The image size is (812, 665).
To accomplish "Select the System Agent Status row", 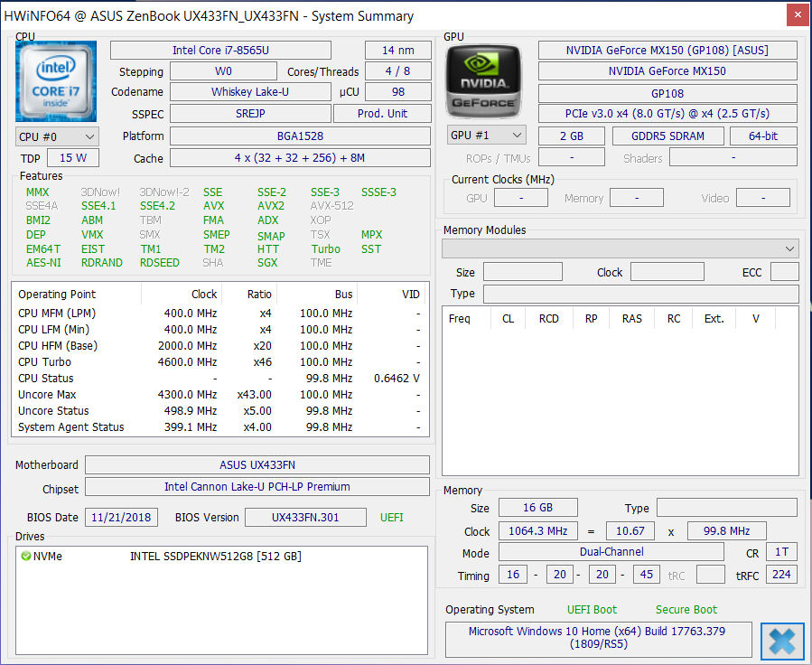I will point(220,426).
